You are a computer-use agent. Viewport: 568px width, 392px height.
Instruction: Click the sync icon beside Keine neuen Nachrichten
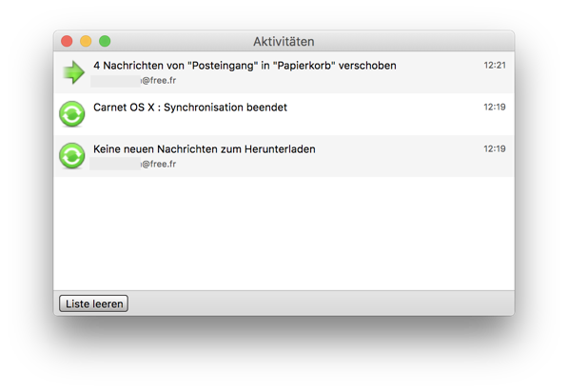71,156
